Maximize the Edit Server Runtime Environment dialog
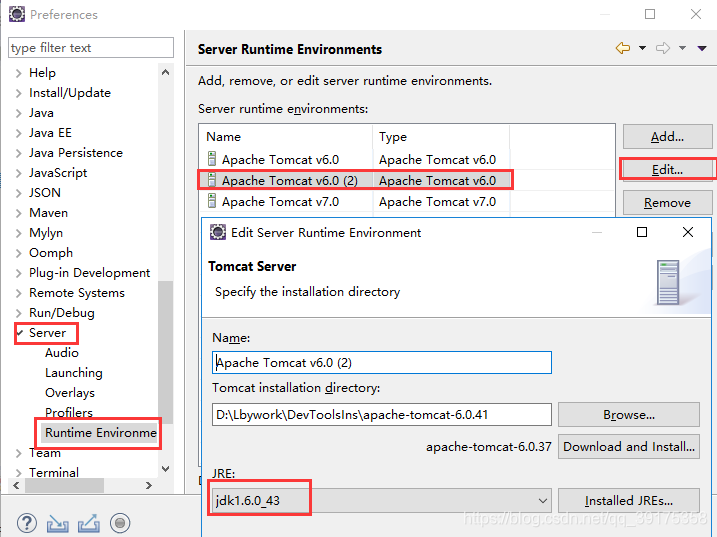Screen dimensions: 717x537 coord(642,232)
